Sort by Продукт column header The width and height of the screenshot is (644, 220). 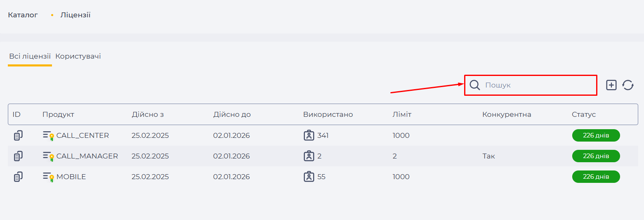tap(58, 114)
